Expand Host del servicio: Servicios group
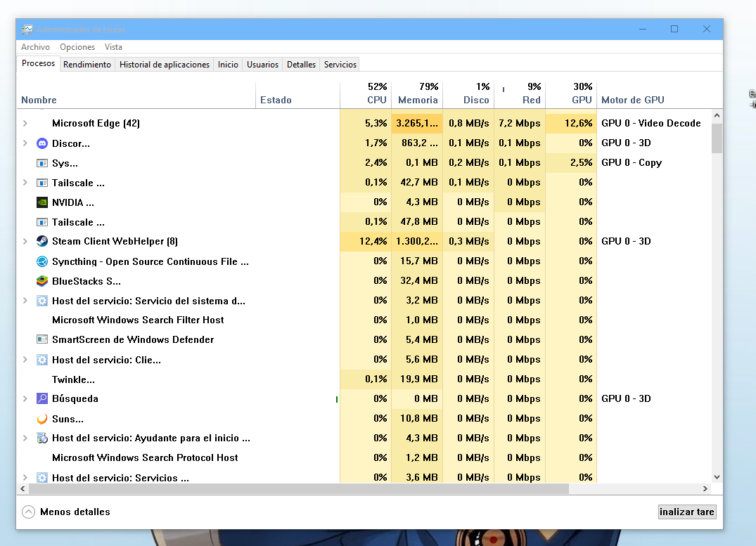The width and height of the screenshot is (756, 546). (25, 478)
